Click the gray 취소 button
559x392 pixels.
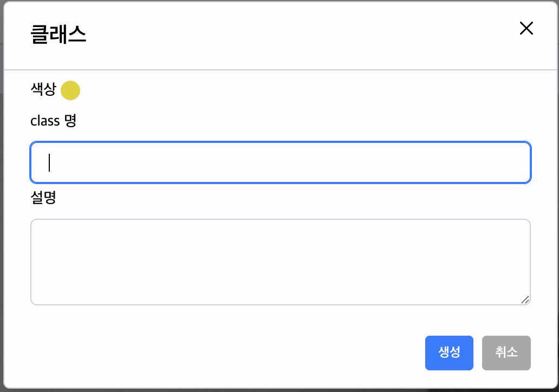pyautogui.click(x=506, y=353)
